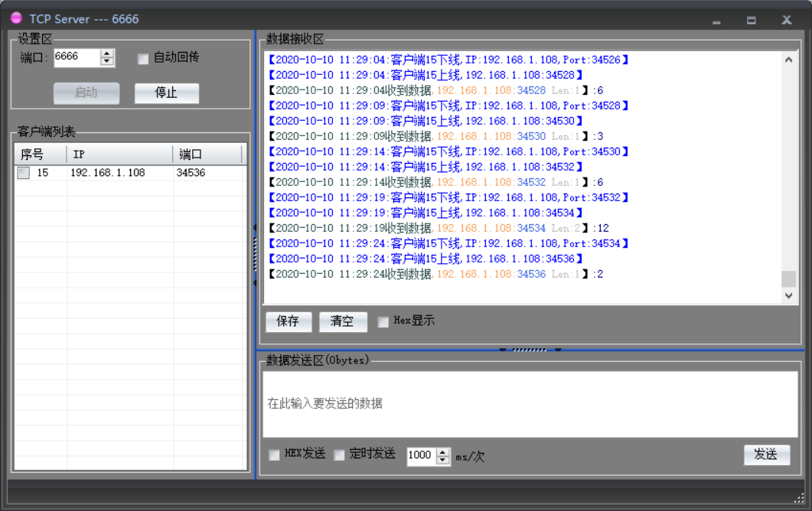This screenshot has width=812, height=511.
Task: Decrease send interval with down arrow
Action: coord(443,460)
